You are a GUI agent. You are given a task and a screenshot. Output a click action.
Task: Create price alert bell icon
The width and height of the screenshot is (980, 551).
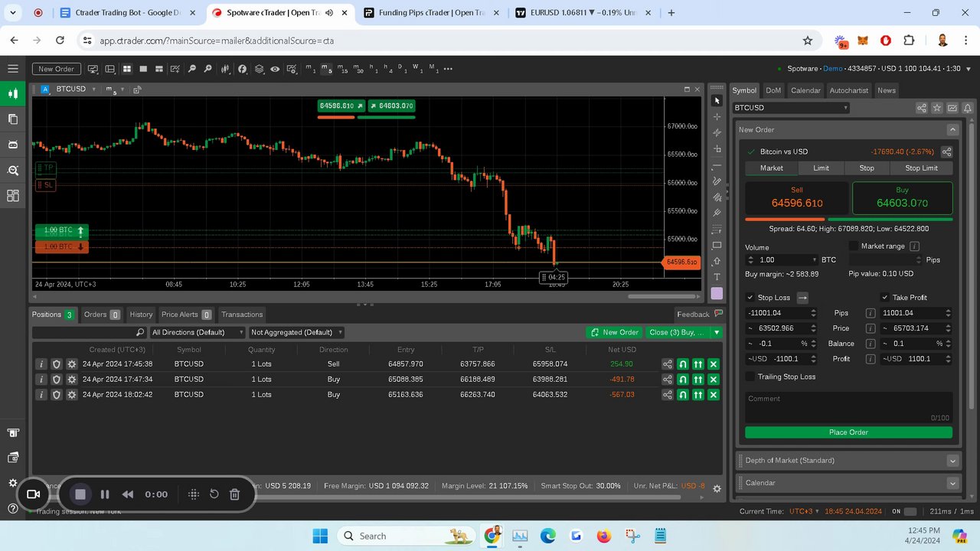(x=968, y=108)
